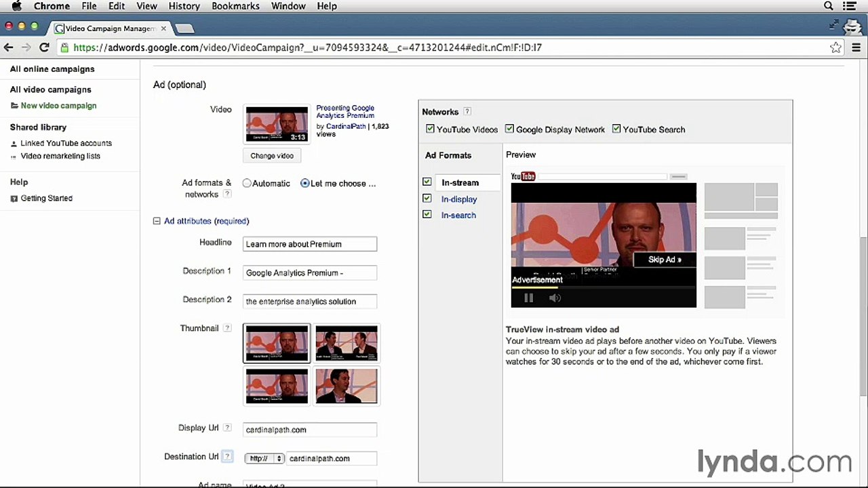Select the dark-haired man thumbnail option
Image resolution: width=868 pixels, height=488 pixels.
coord(346,386)
